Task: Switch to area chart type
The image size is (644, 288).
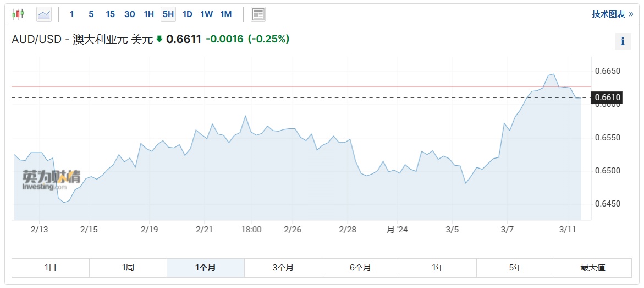Action: coord(44,14)
